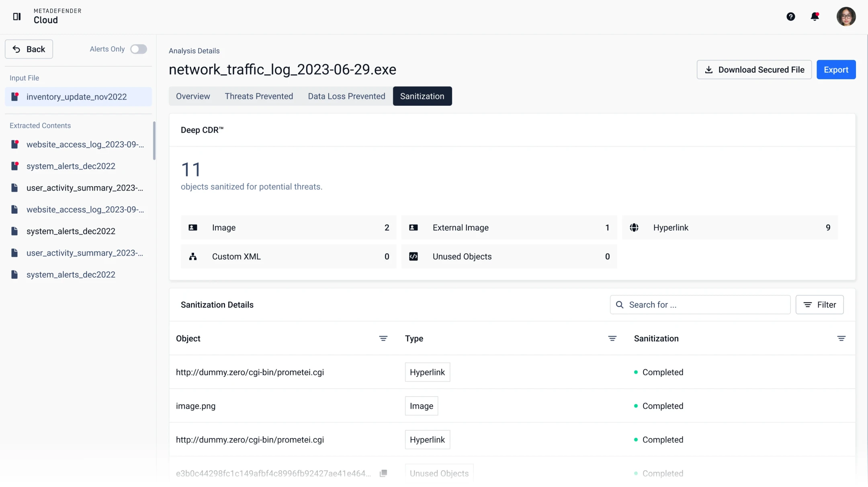Open the notifications bell icon

[x=815, y=16]
